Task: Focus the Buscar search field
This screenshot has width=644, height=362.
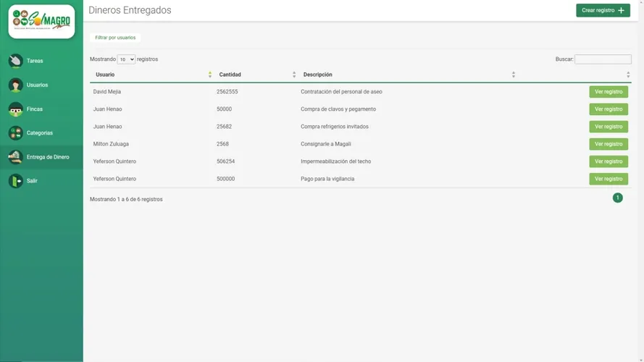Action: [603, 59]
